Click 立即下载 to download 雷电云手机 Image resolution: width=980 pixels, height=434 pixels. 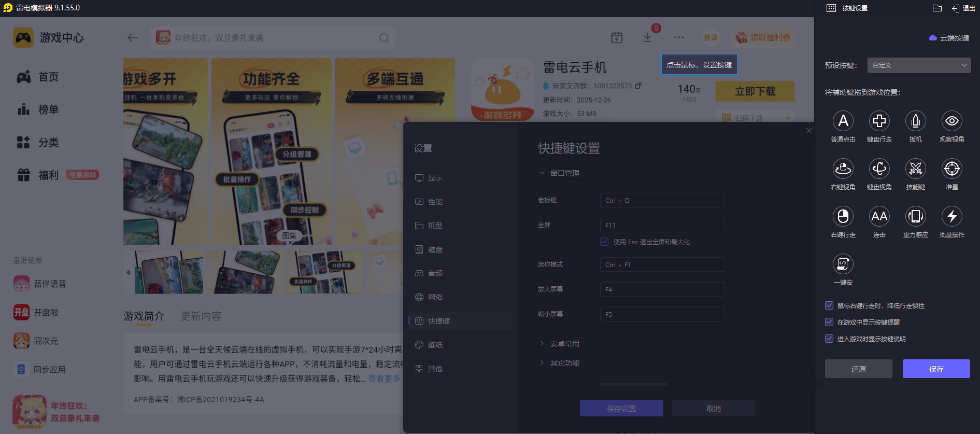point(755,91)
